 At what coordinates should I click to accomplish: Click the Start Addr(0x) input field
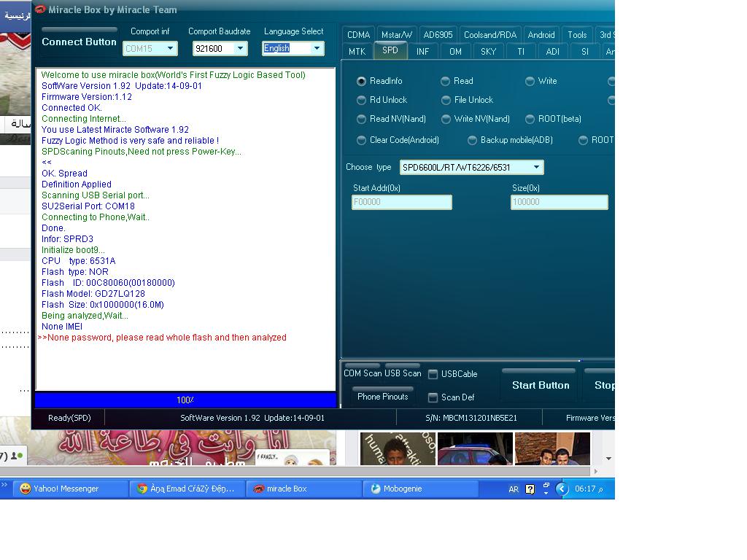tap(402, 202)
